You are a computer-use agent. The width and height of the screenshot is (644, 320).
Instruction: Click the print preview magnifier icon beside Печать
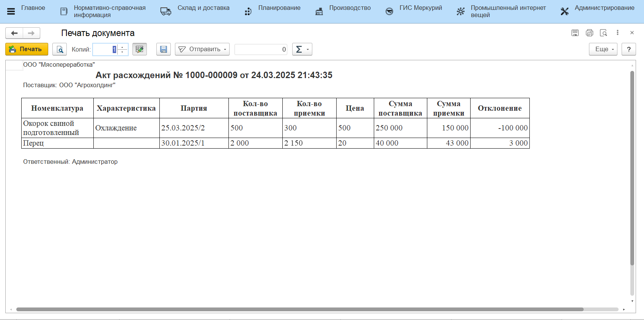tap(60, 49)
